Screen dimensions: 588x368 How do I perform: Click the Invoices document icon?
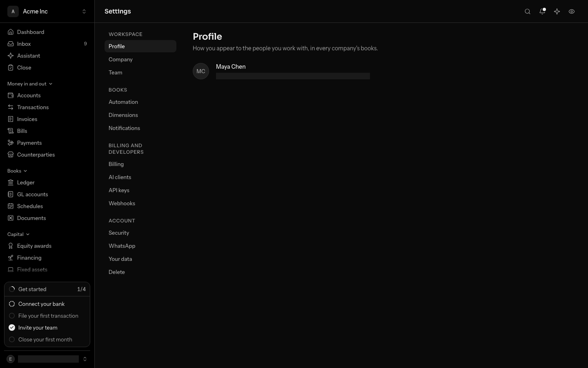point(11,119)
